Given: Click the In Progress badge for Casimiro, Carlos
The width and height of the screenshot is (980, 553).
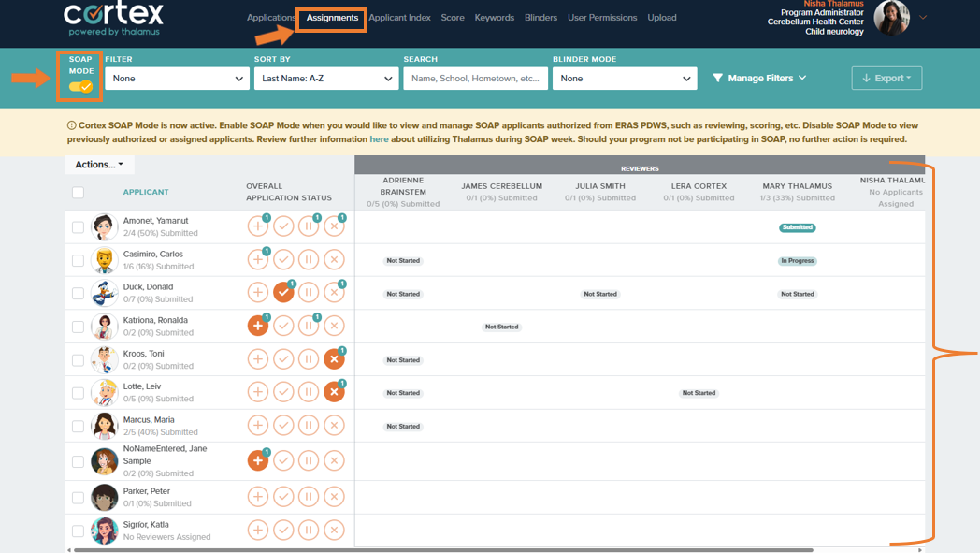Looking at the screenshot, I should (x=798, y=261).
